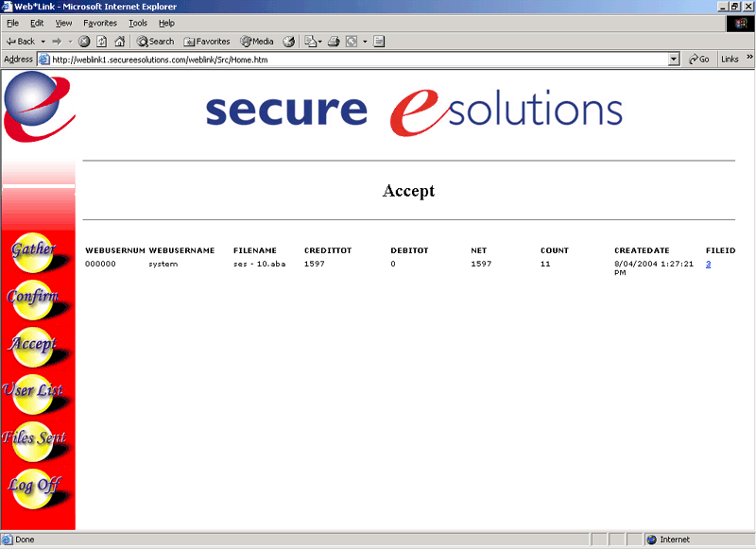Screen dimensions: 756x549
Task: Click the Go button
Action: 698,60
